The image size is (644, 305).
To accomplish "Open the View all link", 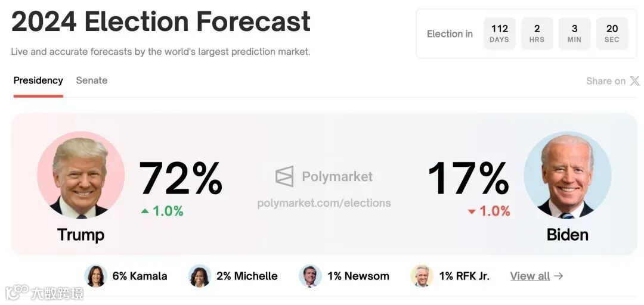I will (530, 276).
